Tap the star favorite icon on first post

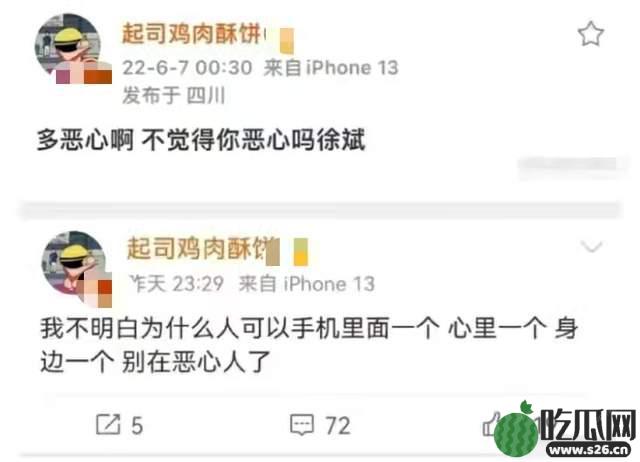point(590,34)
